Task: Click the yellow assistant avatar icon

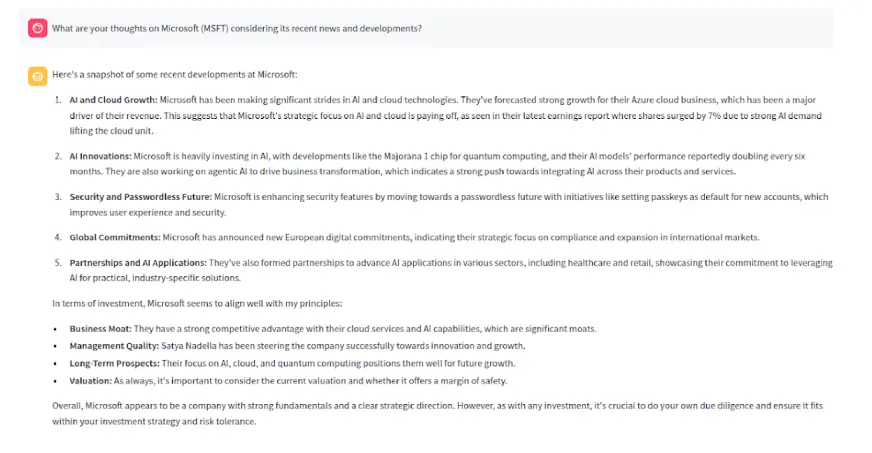Action: (37, 77)
